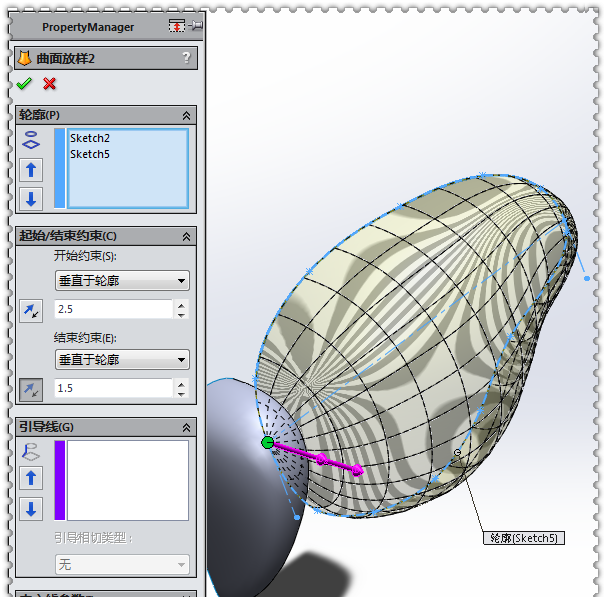Click the blue profile color bar
The height and width of the screenshot is (597, 606).
(60, 168)
